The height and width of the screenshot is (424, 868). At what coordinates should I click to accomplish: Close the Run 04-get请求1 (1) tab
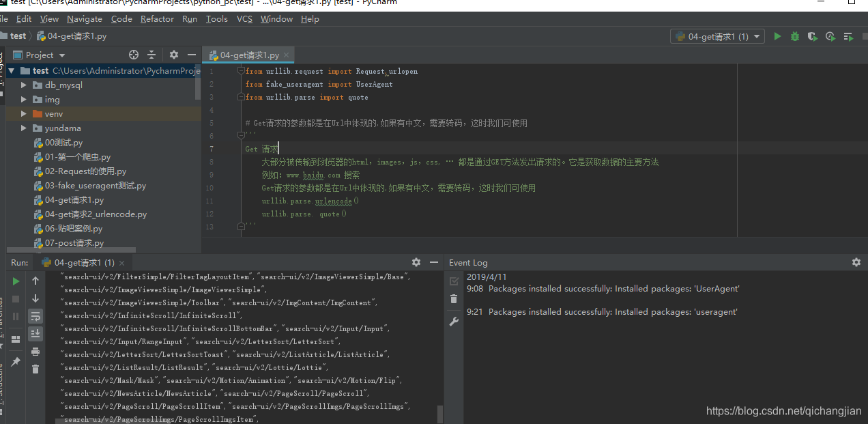point(122,263)
